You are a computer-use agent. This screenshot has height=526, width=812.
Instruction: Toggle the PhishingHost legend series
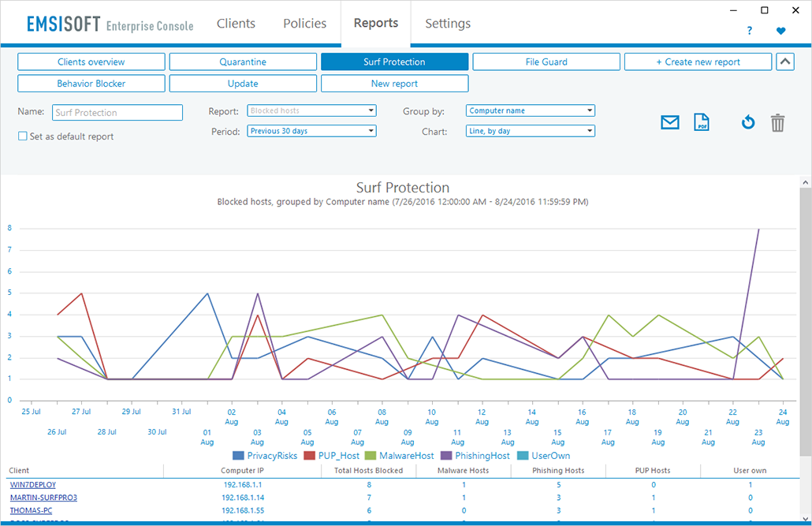(475, 456)
